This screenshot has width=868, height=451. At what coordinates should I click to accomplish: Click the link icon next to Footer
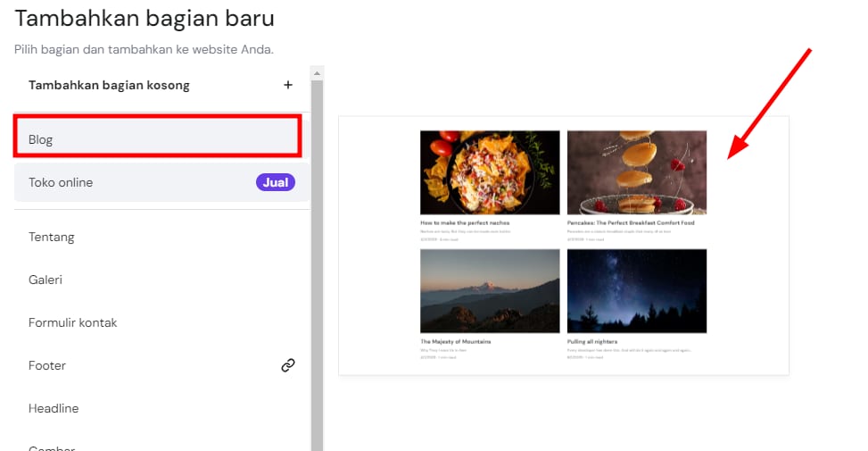[287, 365]
